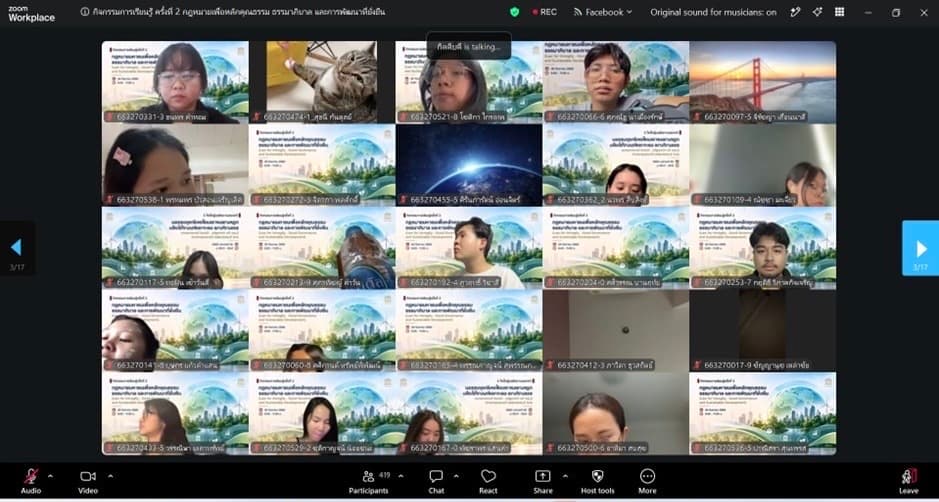This screenshot has height=502, width=939.
Task: Select the participant tile 663270500-6
Action: (616, 413)
